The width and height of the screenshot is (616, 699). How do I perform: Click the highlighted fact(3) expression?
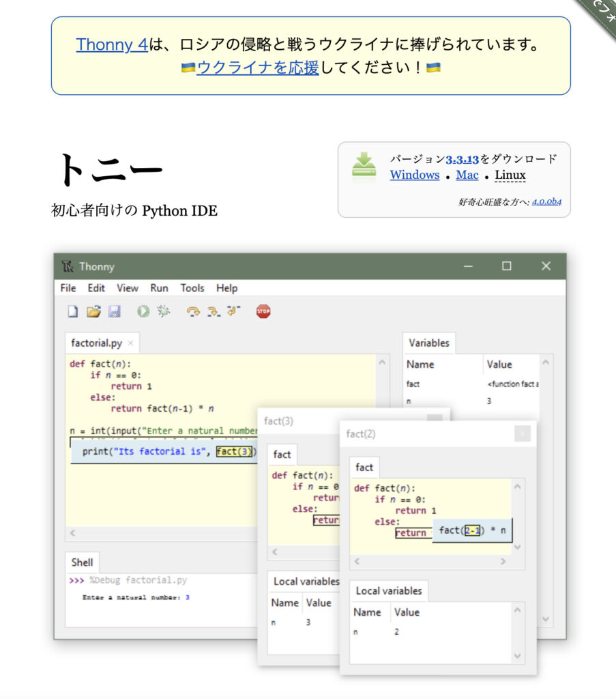(234, 451)
